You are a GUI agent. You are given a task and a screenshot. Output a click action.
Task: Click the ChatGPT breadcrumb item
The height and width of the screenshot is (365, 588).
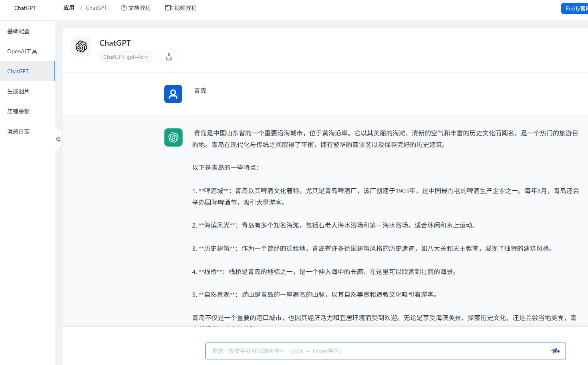click(x=97, y=8)
